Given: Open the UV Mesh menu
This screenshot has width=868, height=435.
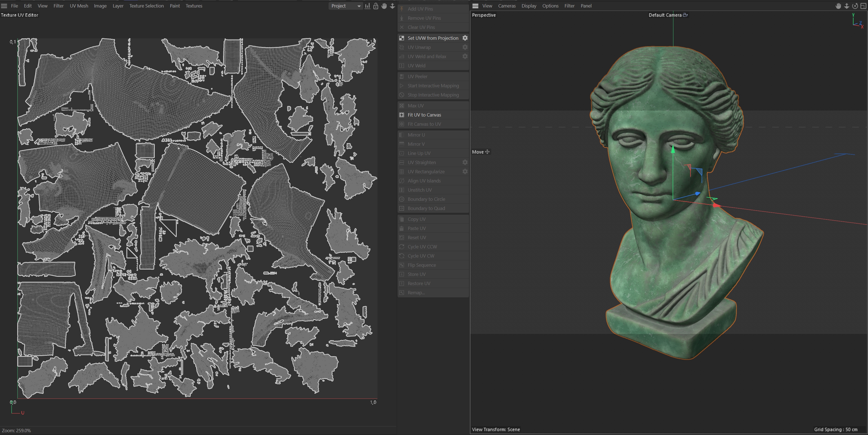Looking at the screenshot, I should tap(79, 6).
